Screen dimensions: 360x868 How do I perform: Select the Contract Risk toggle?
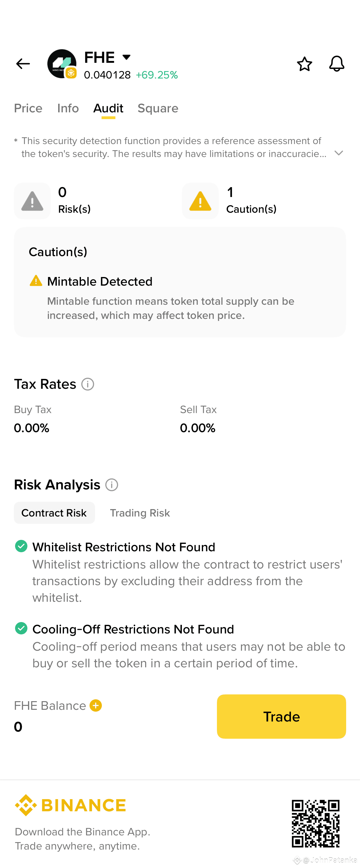(54, 512)
